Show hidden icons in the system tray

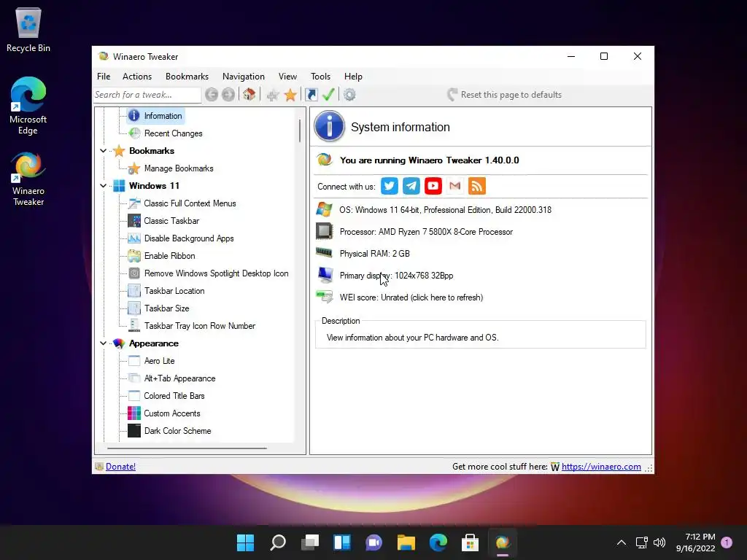tap(622, 542)
